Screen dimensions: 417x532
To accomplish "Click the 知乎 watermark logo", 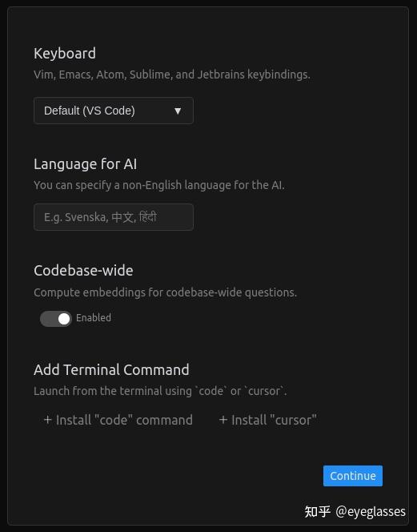I will 317,512.
